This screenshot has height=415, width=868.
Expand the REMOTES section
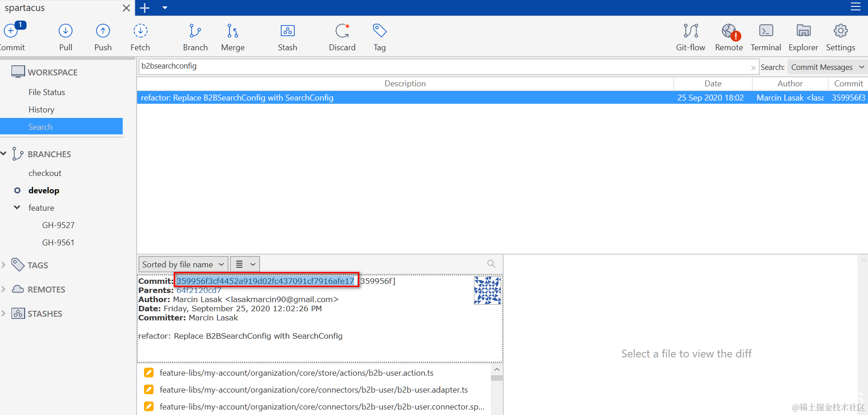tap(4, 289)
